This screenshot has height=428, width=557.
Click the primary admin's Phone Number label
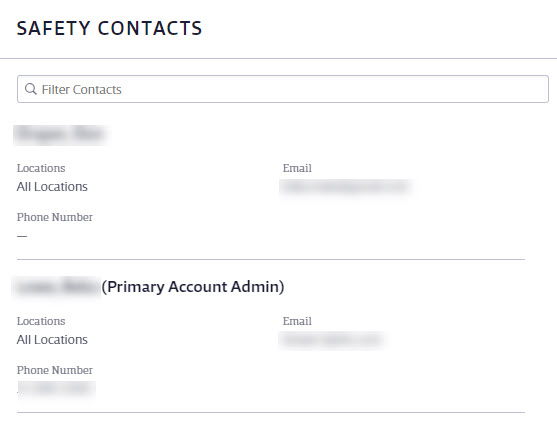tap(54, 370)
